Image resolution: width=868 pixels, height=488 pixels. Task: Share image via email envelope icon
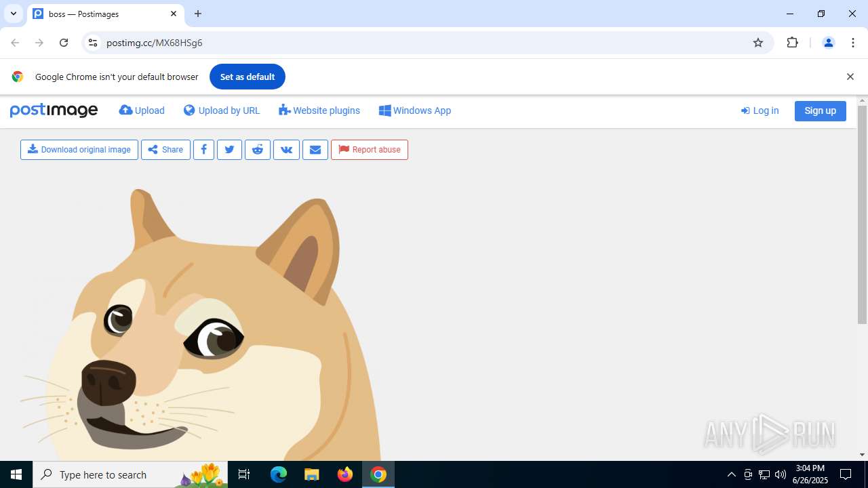pos(315,150)
